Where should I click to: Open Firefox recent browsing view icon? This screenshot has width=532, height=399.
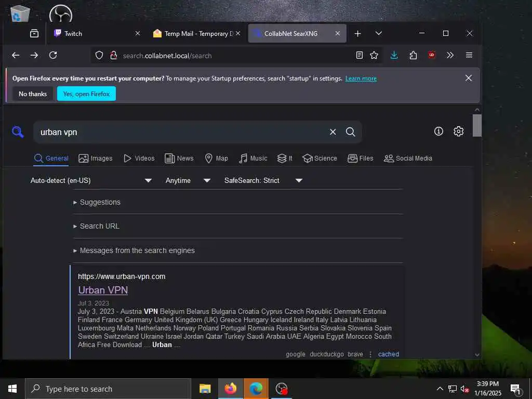pyautogui.click(x=34, y=33)
